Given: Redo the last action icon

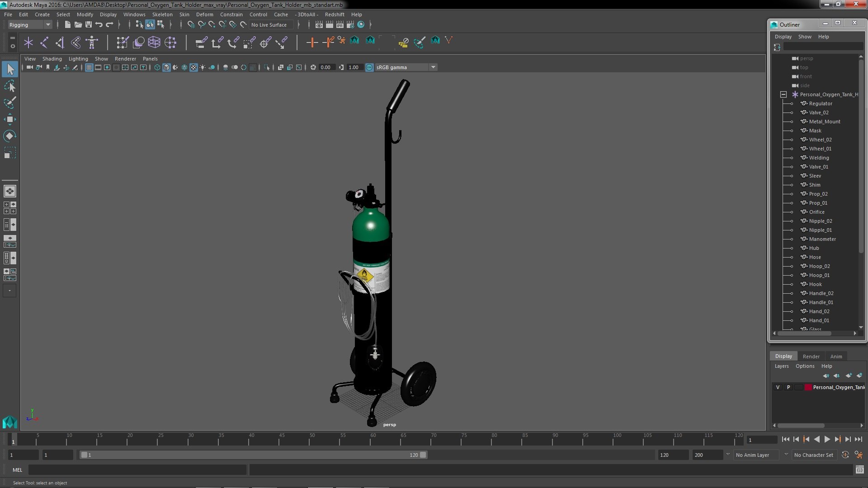Looking at the screenshot, I should tap(109, 25).
